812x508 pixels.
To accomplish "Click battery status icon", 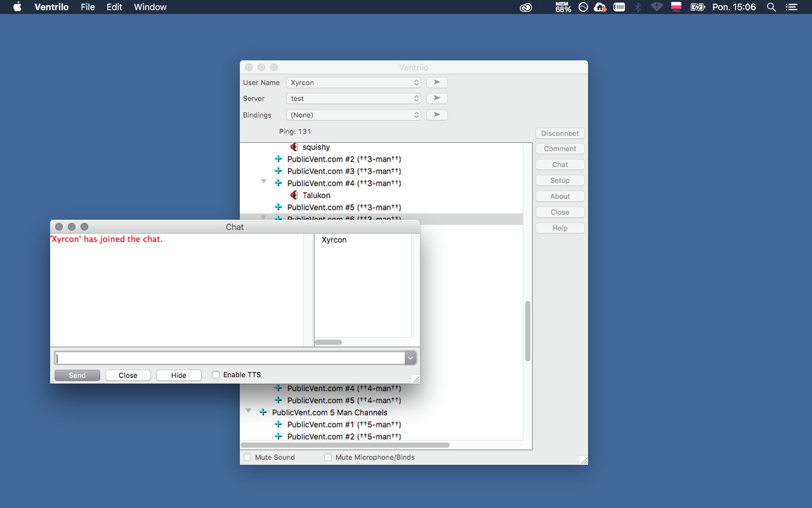I will coord(697,7).
